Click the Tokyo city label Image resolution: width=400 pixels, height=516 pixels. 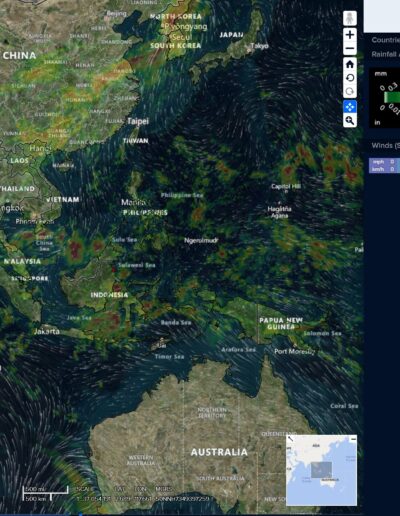click(x=259, y=46)
